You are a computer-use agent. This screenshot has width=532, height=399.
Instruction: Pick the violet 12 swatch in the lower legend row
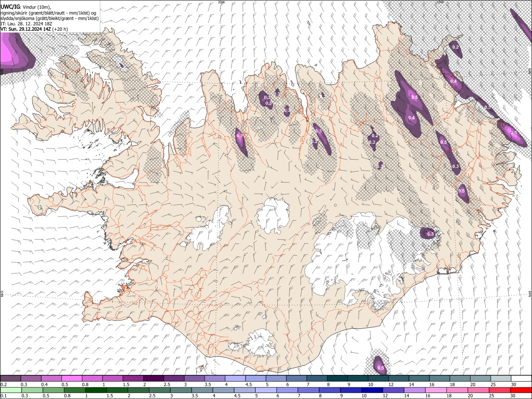(393, 390)
